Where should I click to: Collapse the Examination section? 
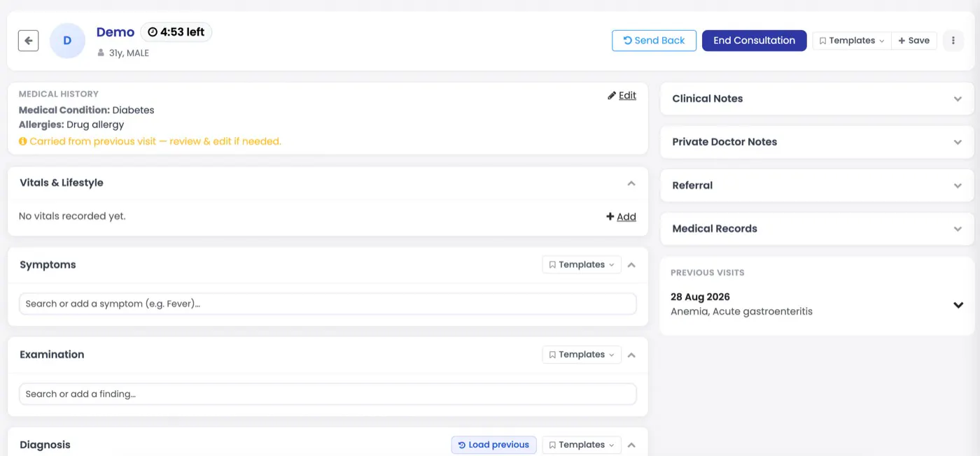(631, 355)
